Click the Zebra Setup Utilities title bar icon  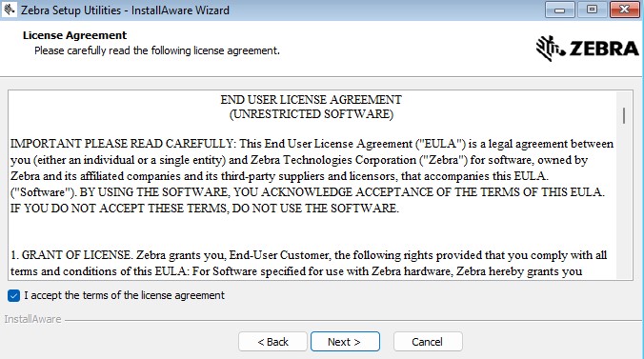10,10
